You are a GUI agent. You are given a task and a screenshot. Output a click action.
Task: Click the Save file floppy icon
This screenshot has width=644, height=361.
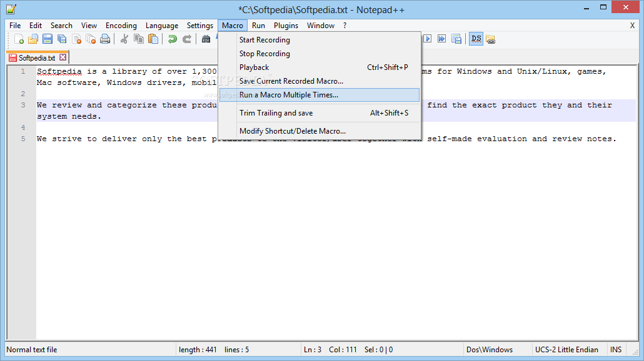pyautogui.click(x=48, y=39)
